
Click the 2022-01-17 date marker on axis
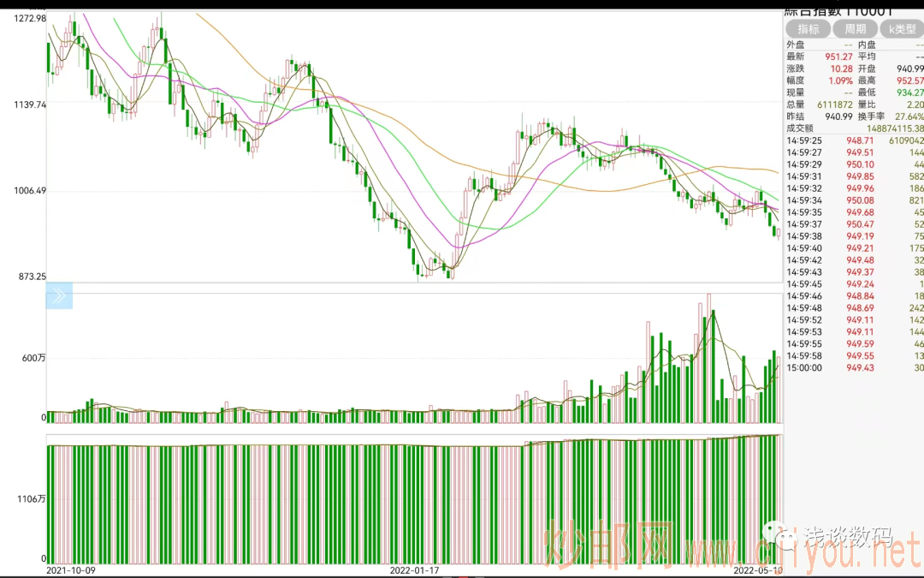(x=414, y=569)
